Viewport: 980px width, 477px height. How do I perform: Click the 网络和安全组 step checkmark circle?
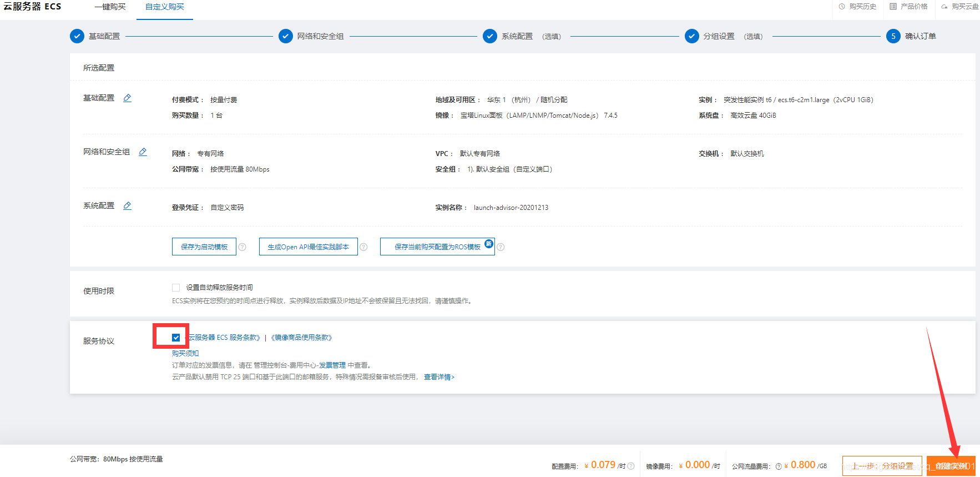(285, 36)
